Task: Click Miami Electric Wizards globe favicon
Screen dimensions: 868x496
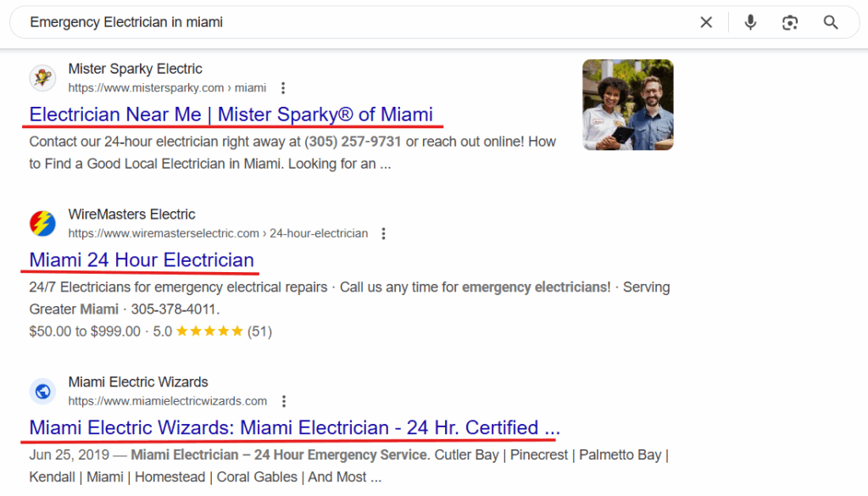Action: (x=42, y=392)
